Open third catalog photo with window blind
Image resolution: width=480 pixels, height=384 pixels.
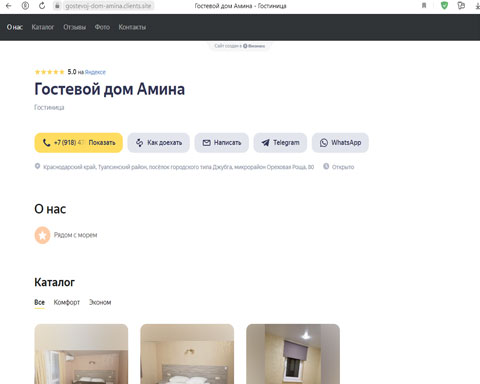[293, 354]
